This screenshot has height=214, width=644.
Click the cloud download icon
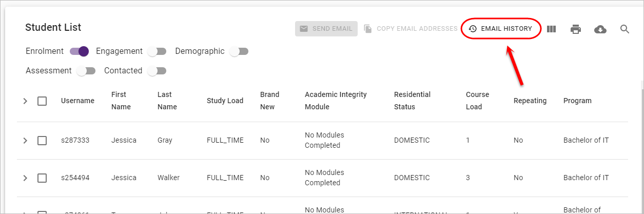tap(600, 29)
